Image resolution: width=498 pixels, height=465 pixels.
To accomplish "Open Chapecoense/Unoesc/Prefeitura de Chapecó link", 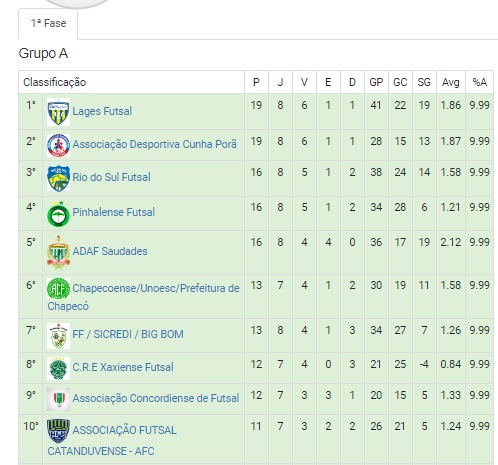I will click(x=143, y=297).
